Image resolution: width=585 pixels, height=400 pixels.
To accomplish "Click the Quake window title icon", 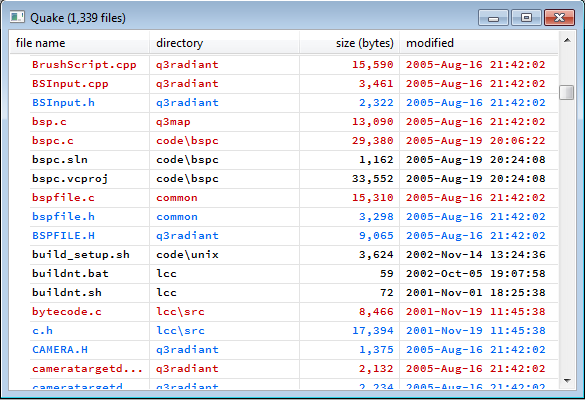I will point(17,17).
